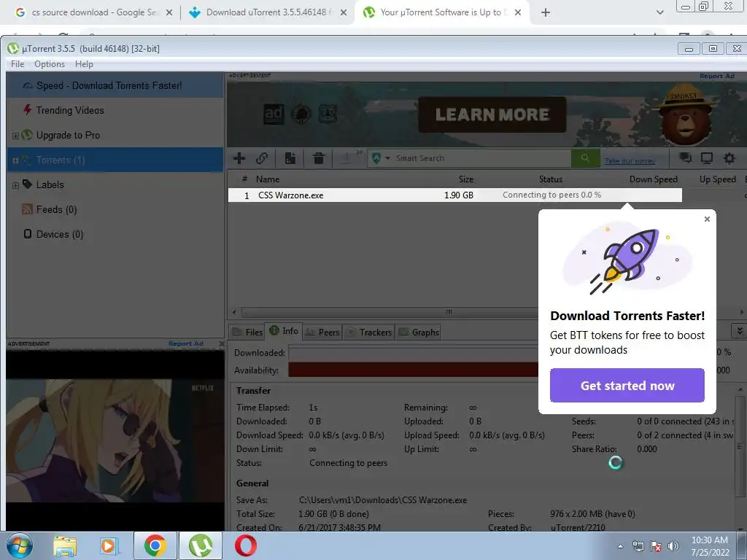Click the Feeds RSS icon
Screen dimensions: 747x560
pyautogui.click(x=28, y=209)
